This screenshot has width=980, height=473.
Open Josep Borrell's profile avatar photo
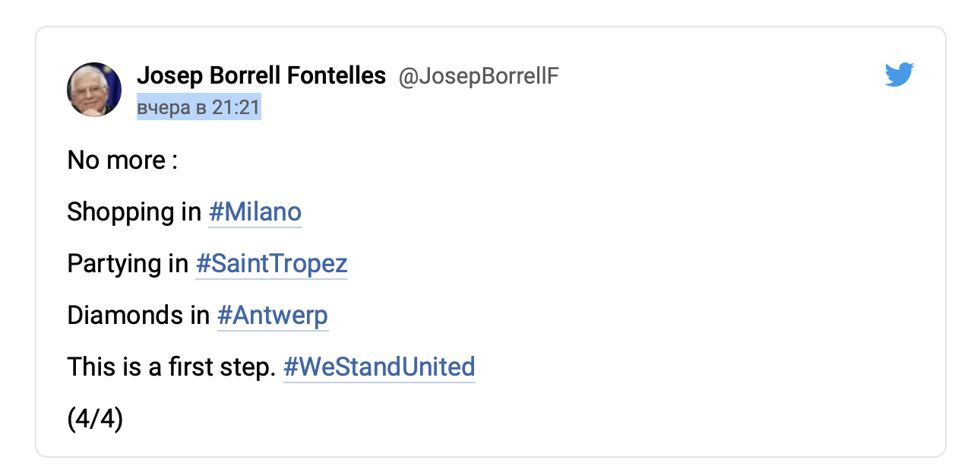coord(94,90)
